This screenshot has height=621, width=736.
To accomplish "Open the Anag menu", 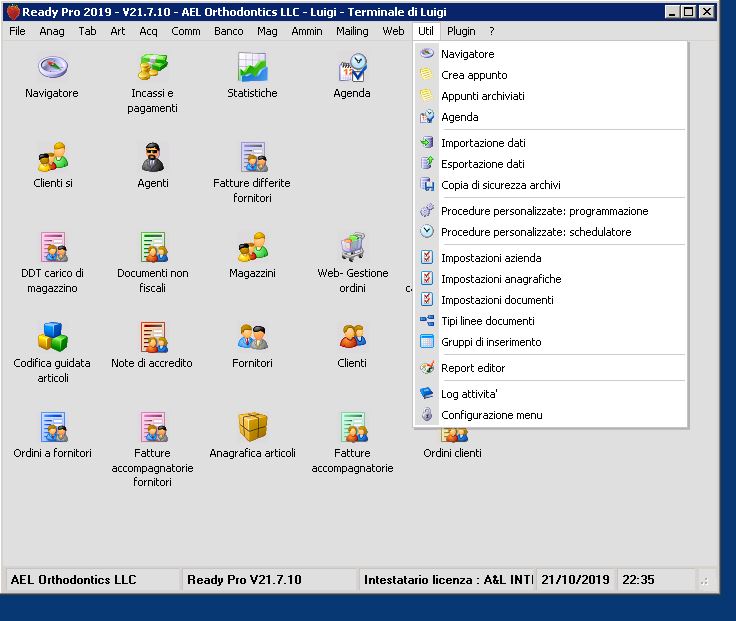I will (x=52, y=31).
